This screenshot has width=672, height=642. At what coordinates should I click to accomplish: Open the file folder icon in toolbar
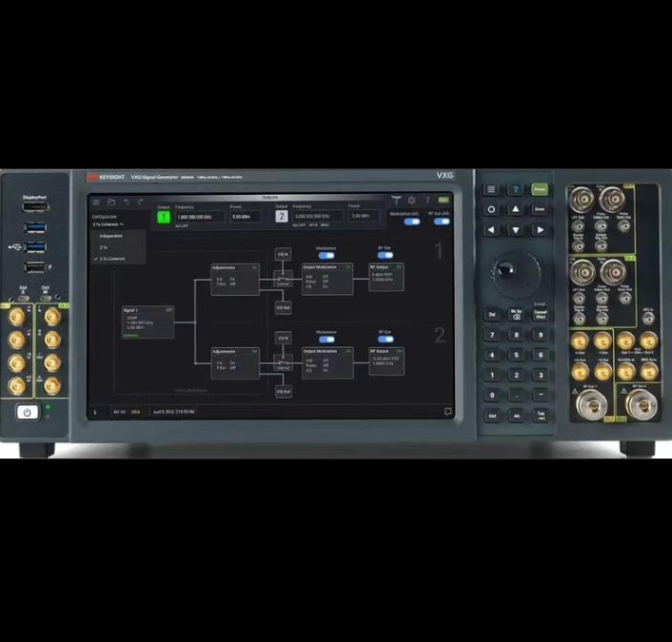coord(111,203)
